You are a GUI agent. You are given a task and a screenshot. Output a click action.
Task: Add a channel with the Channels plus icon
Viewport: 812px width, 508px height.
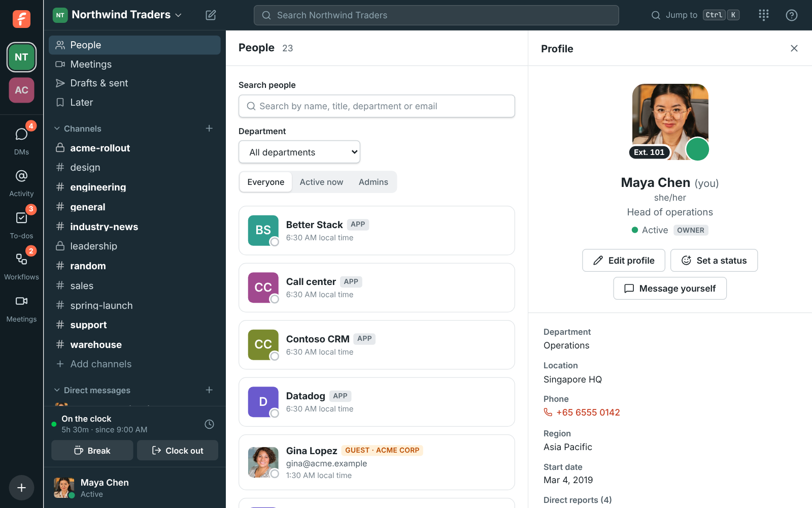tap(209, 129)
